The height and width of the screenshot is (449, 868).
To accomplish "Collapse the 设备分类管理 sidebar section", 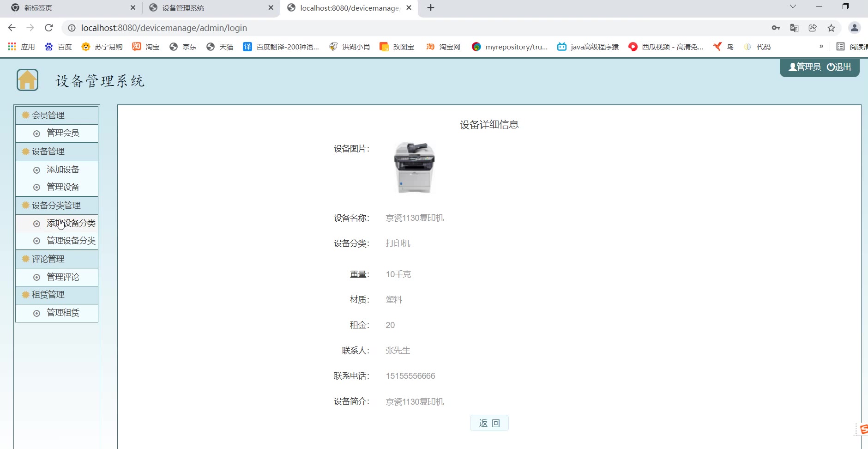I will 56,205.
